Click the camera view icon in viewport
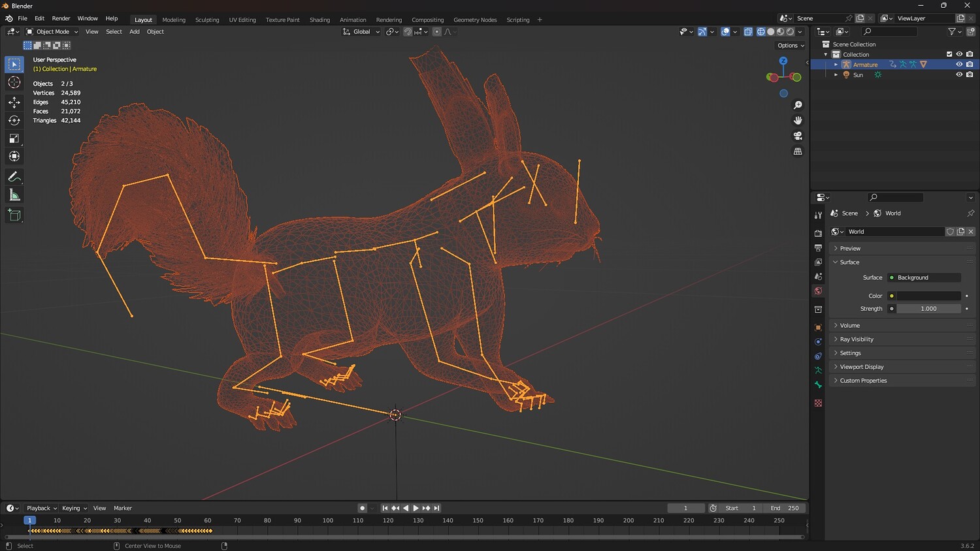 click(798, 136)
